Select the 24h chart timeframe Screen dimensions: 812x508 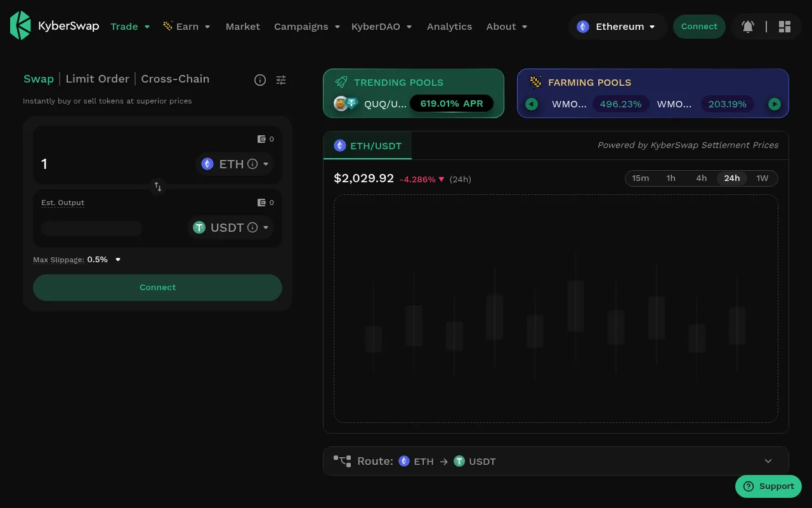[x=732, y=178]
